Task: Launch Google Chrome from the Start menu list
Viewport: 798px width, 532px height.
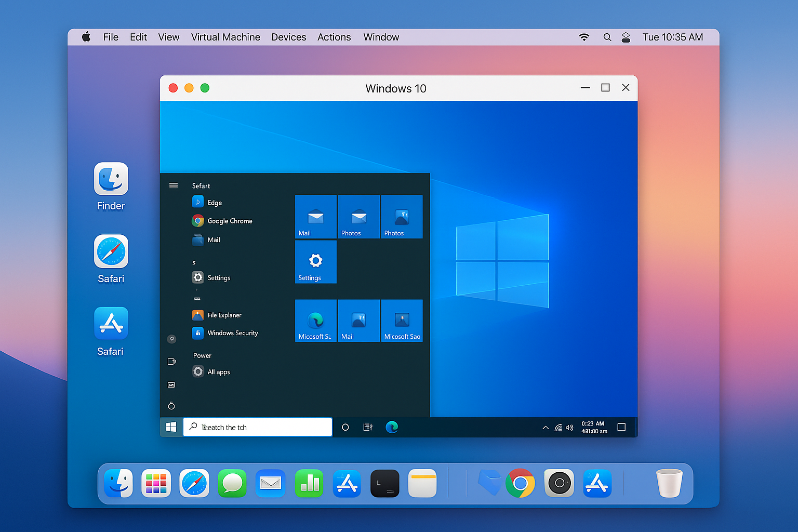Action: pos(222,221)
